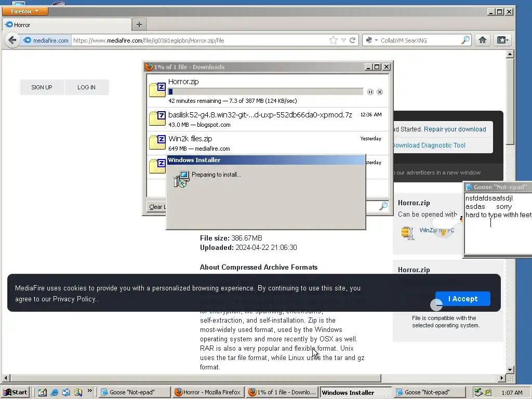This screenshot has height=399, width=532.
Task: Click the File size 386.67MB text
Action: pos(231,238)
